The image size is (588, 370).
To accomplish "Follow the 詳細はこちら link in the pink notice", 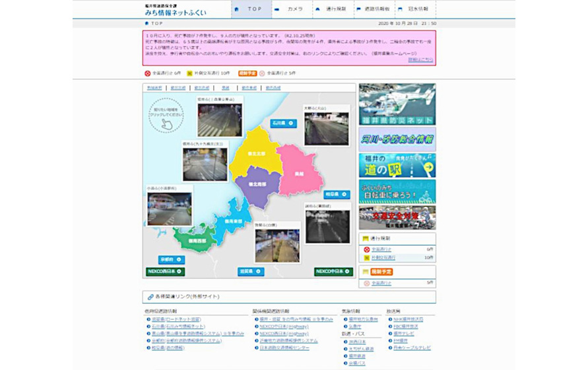I will [x=420, y=59].
